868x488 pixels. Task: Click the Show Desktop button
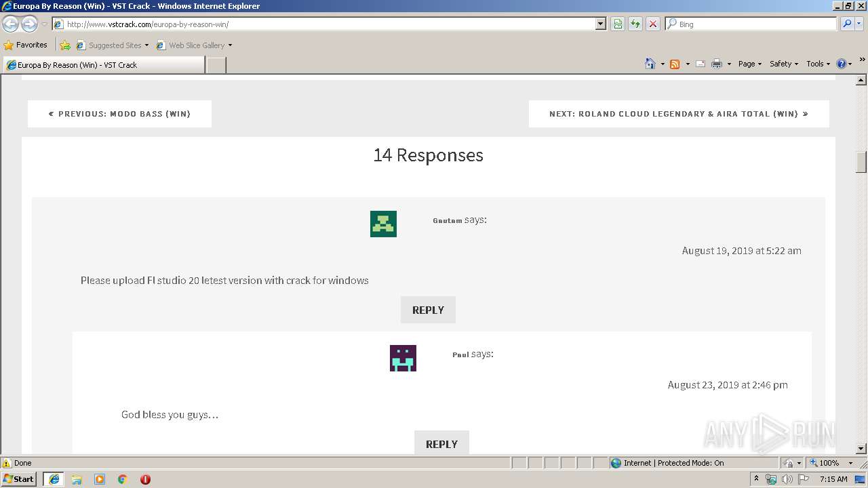point(861,479)
